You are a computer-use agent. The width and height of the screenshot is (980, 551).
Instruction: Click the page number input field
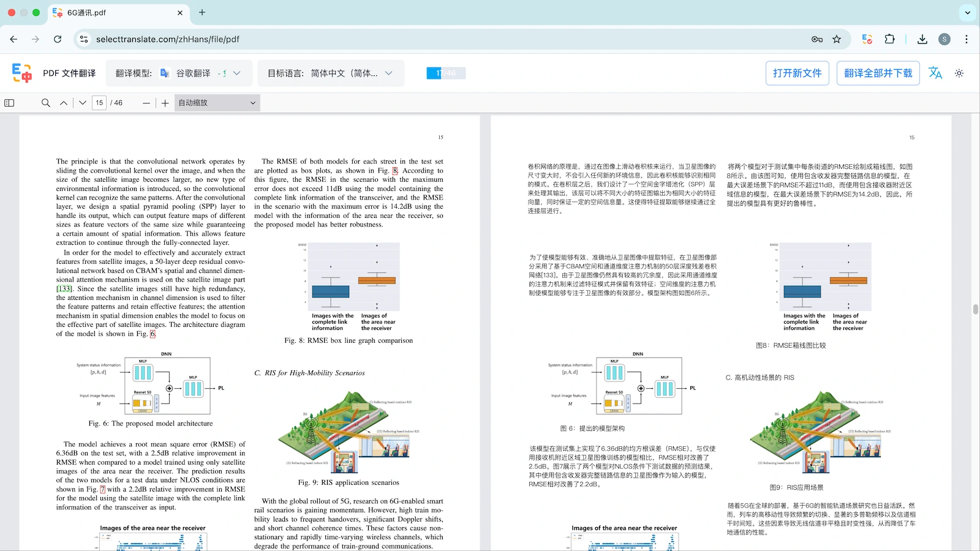pos(99,103)
